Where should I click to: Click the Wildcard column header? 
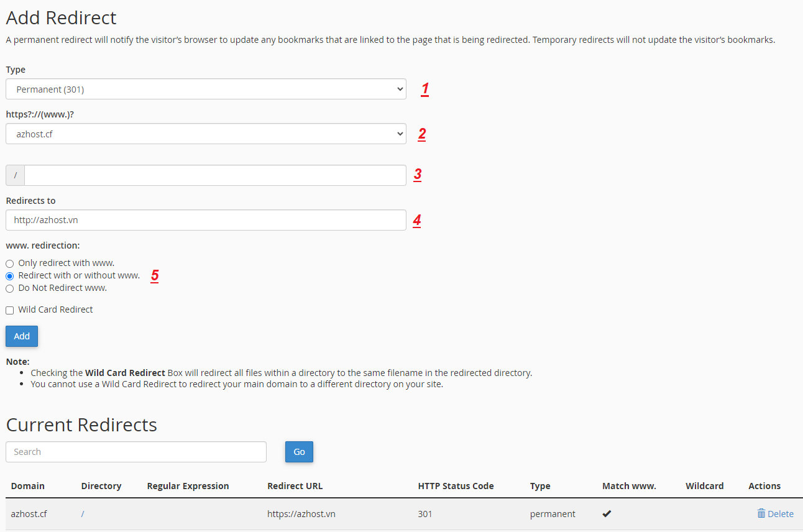(704, 486)
